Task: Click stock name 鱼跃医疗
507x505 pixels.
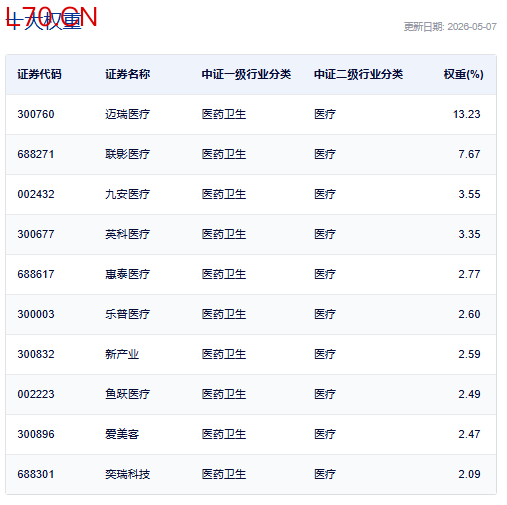Action: (x=128, y=394)
